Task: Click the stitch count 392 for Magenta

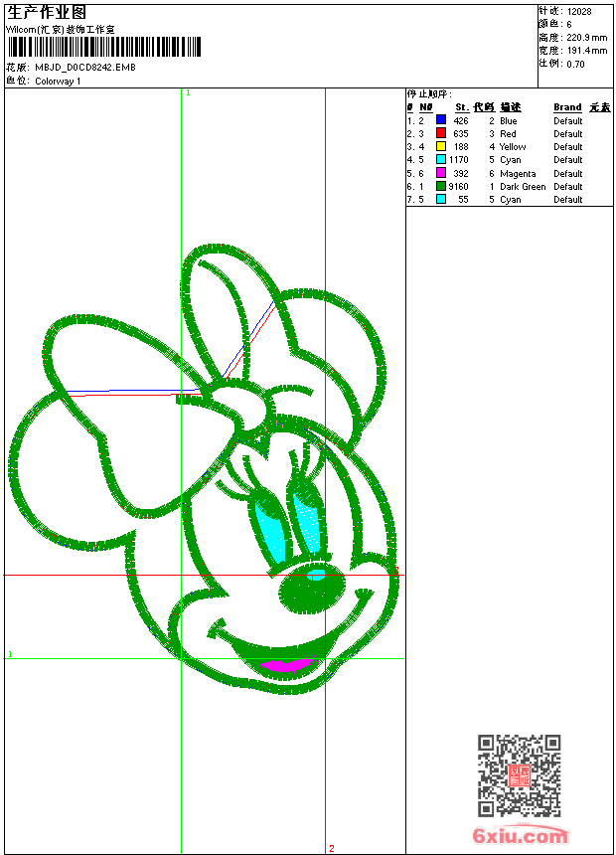Action: 461,173
